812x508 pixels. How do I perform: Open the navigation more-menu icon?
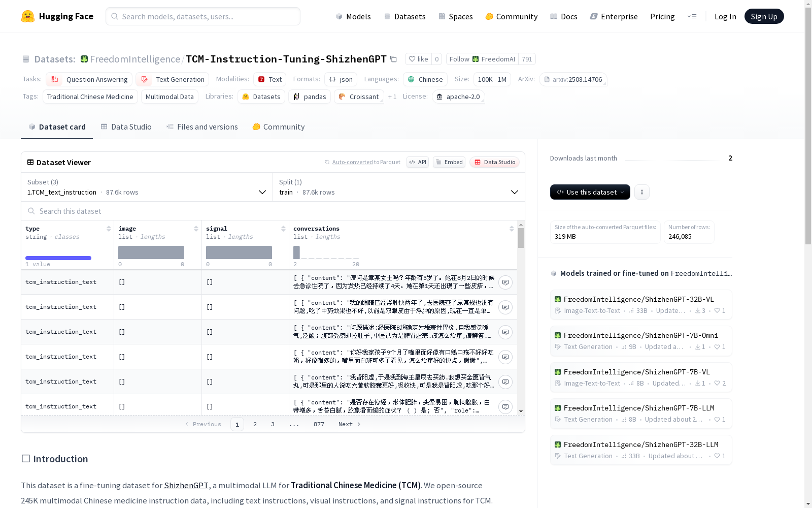point(692,16)
